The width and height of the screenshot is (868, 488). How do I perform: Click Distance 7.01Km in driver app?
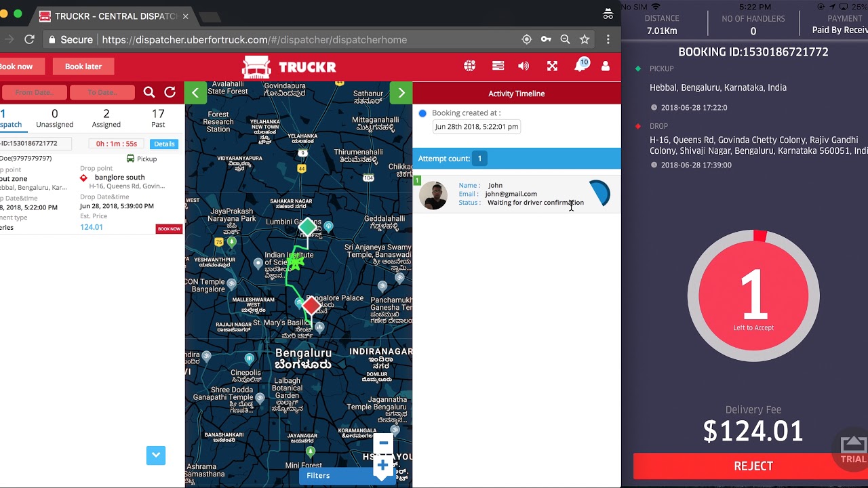662,24
